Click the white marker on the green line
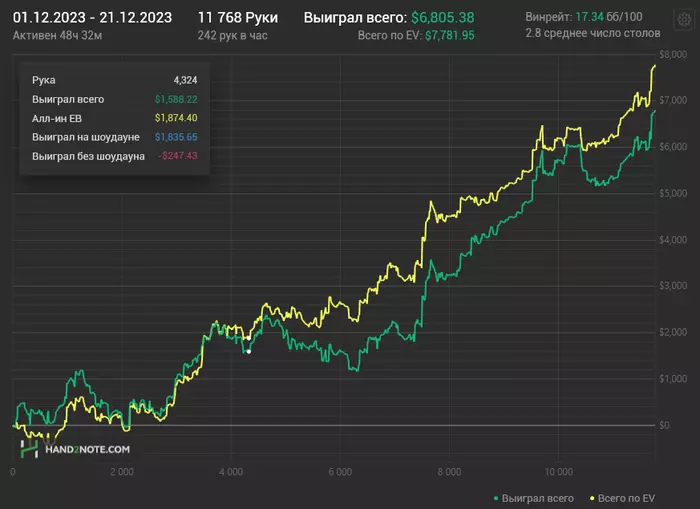 [249, 352]
